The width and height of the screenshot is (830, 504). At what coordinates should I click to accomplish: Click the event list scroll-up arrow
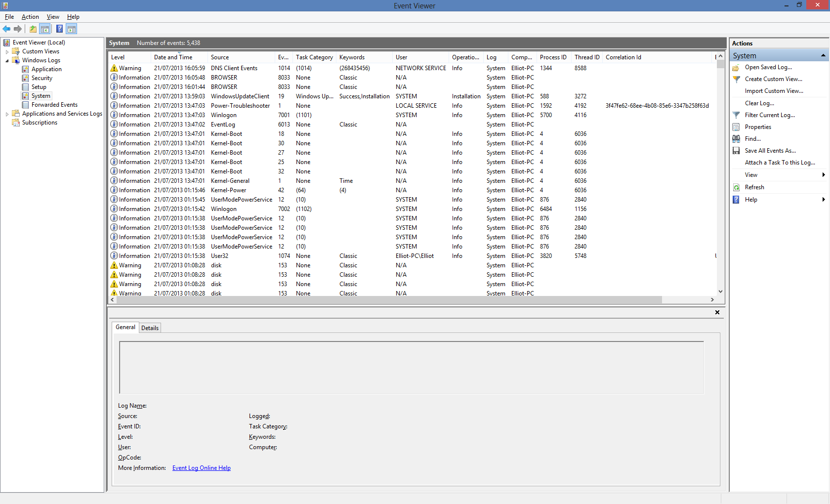tap(720, 56)
